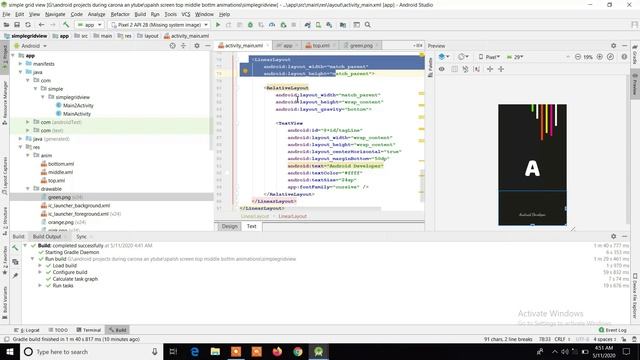Expand the manifests folder in project tree
This screenshot has width=640, height=360.
pyautogui.click(x=20, y=64)
